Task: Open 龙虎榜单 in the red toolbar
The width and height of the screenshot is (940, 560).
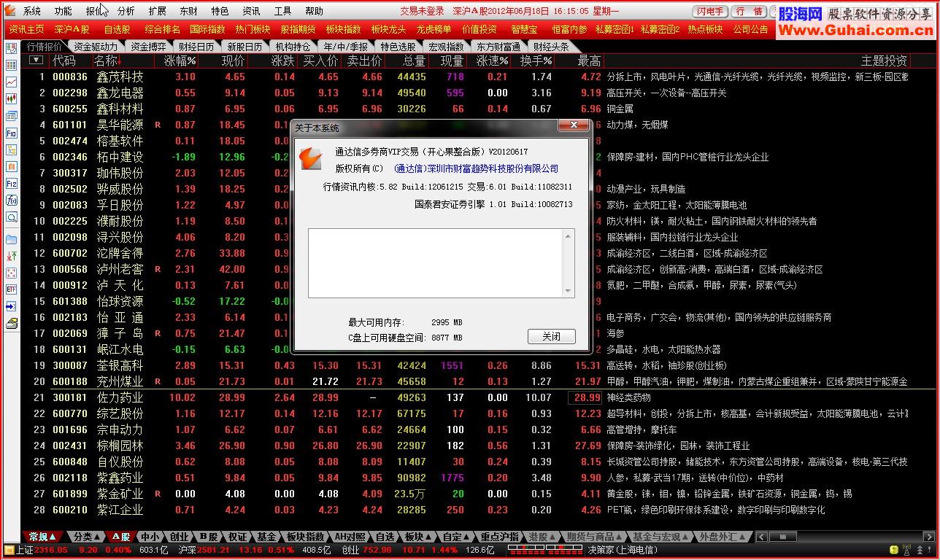Action: click(x=434, y=29)
